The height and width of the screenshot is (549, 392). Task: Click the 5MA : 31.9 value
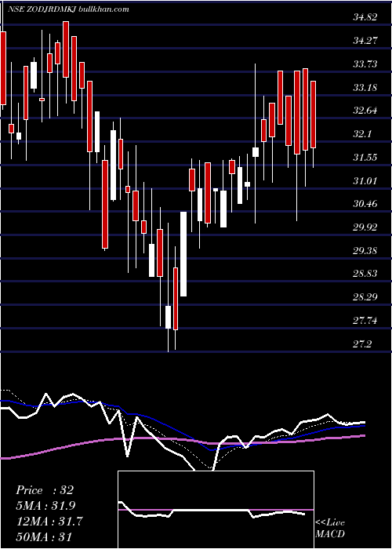pyautogui.click(x=45, y=506)
